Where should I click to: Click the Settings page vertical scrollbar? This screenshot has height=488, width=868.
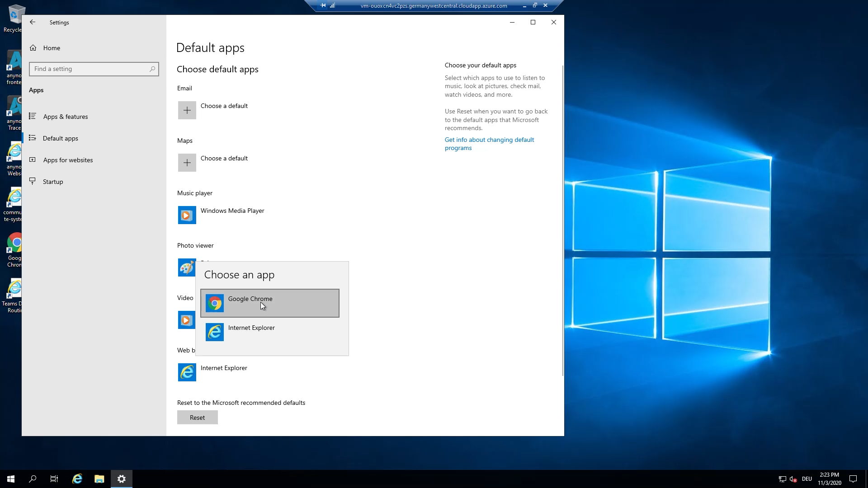click(x=563, y=221)
